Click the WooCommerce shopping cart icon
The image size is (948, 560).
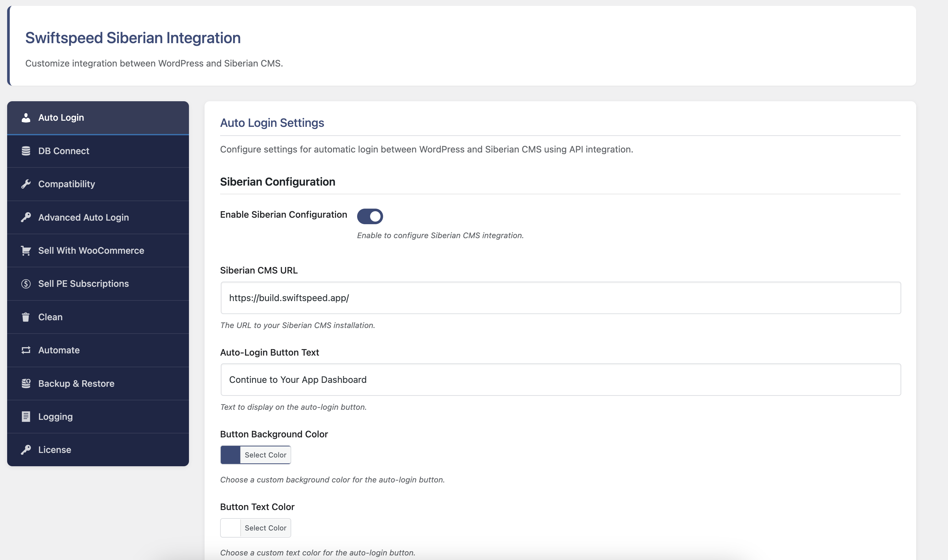(x=26, y=250)
